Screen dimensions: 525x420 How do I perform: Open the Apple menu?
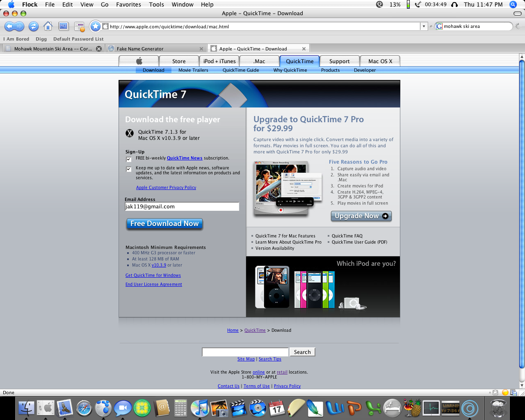pos(11,5)
